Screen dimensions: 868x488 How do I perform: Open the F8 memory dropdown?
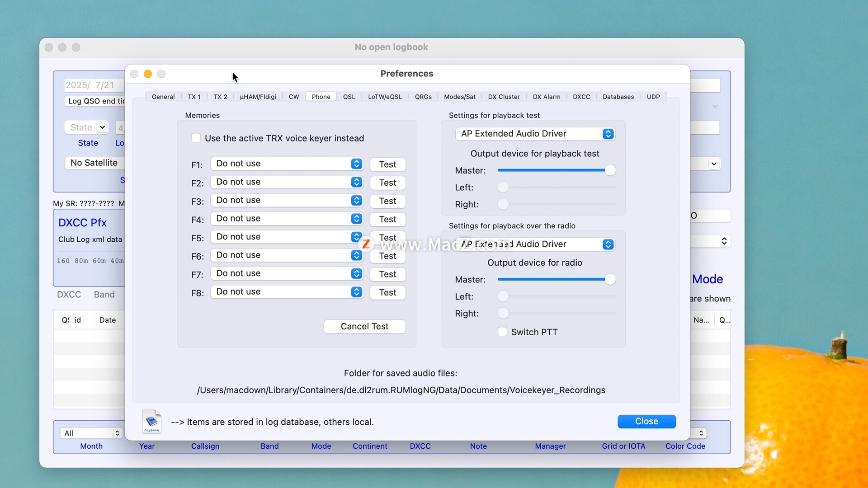(x=287, y=292)
